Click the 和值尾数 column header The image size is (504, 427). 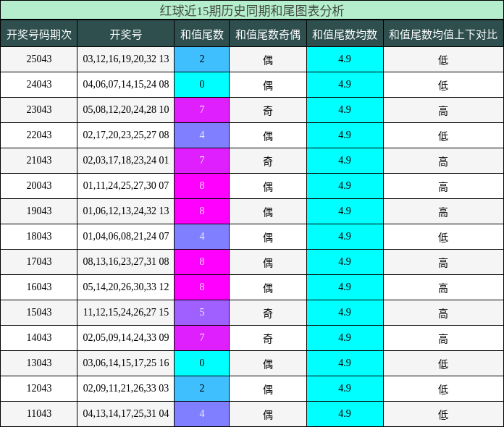tap(201, 34)
